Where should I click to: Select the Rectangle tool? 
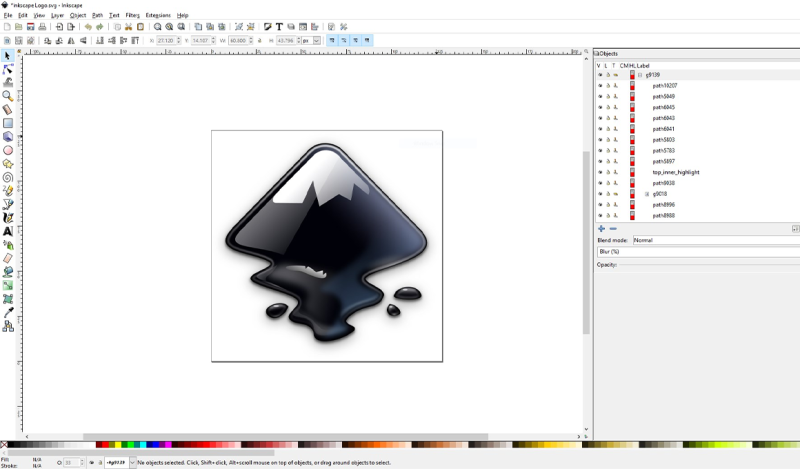pos(8,123)
